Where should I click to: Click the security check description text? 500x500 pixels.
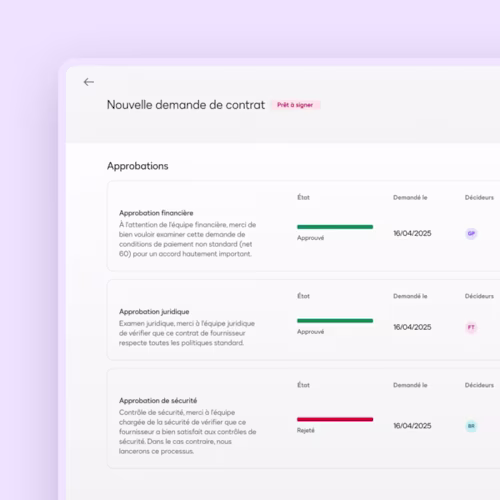pos(187,432)
